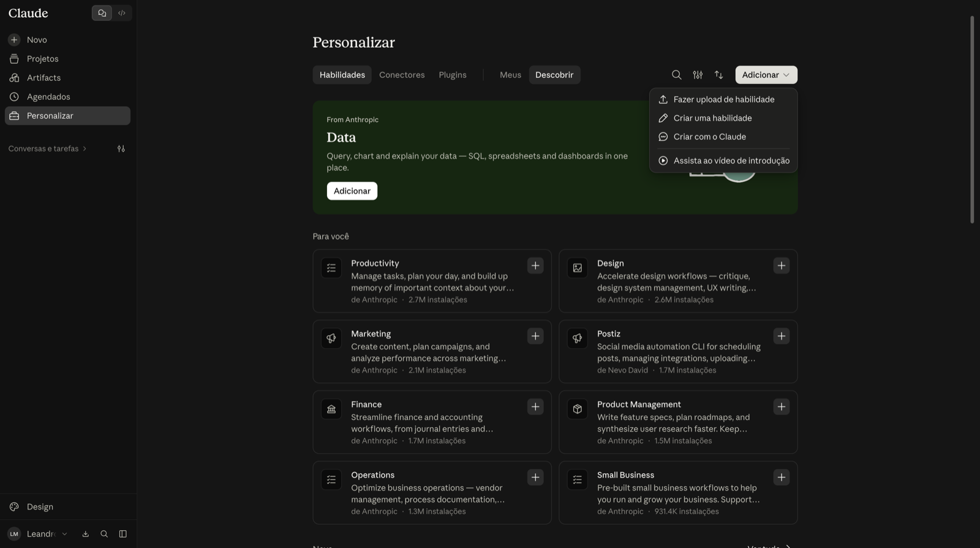Open the conversations filter icon in sidebar
Image resolution: width=980 pixels, height=548 pixels.
121,148
